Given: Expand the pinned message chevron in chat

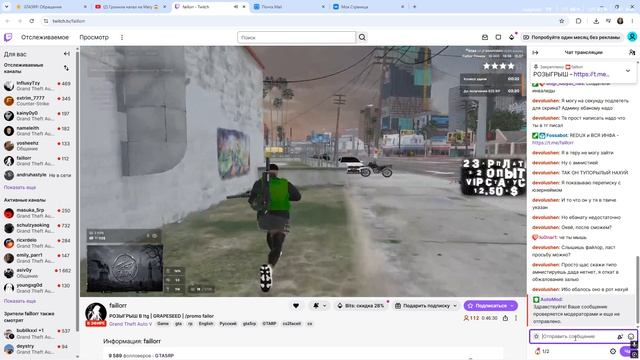Looking at the screenshot, I should click(x=628, y=71).
